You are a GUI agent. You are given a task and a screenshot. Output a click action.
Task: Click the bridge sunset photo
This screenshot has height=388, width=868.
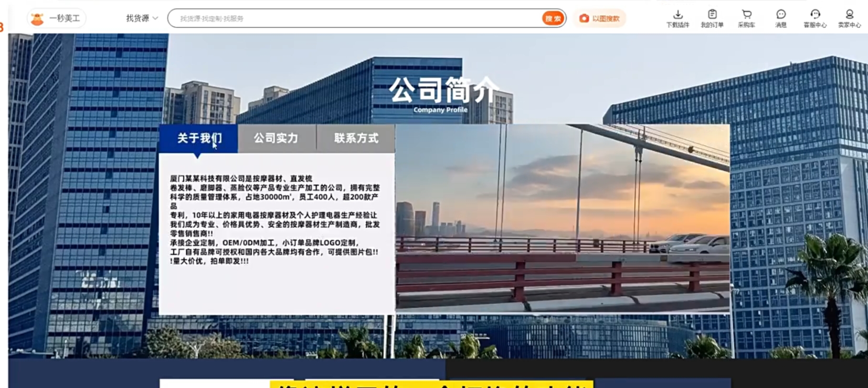coord(562,218)
